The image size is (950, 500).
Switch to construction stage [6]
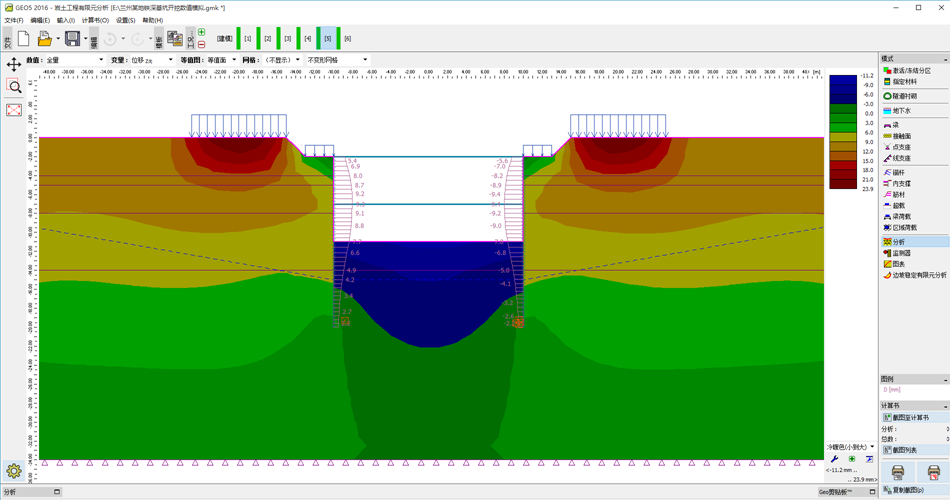pos(347,39)
